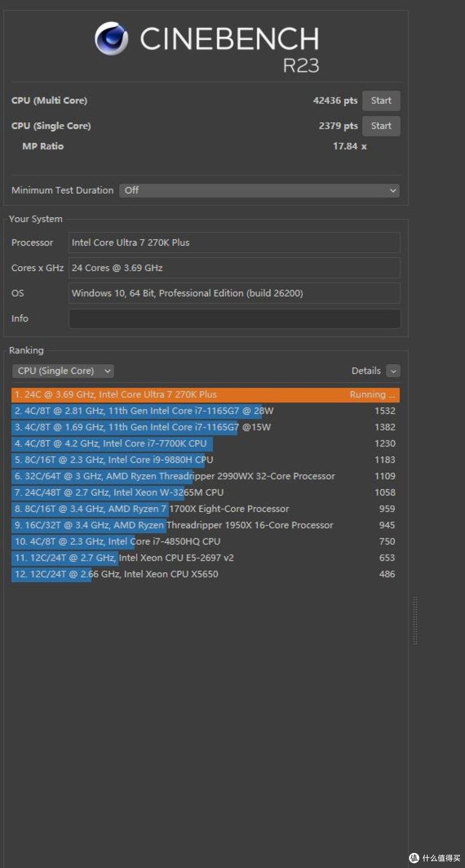Click the CPU (Multi Core) label
This screenshot has height=868, width=465.
[49, 101]
